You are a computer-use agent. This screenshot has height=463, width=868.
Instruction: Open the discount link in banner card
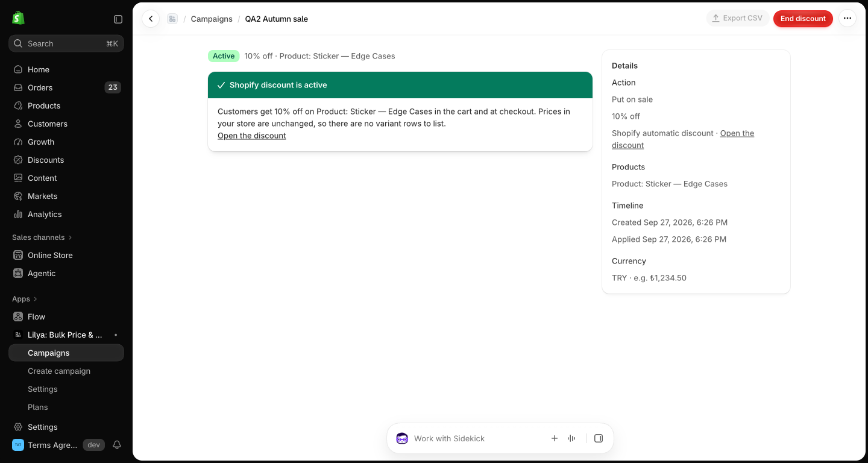pyautogui.click(x=252, y=136)
